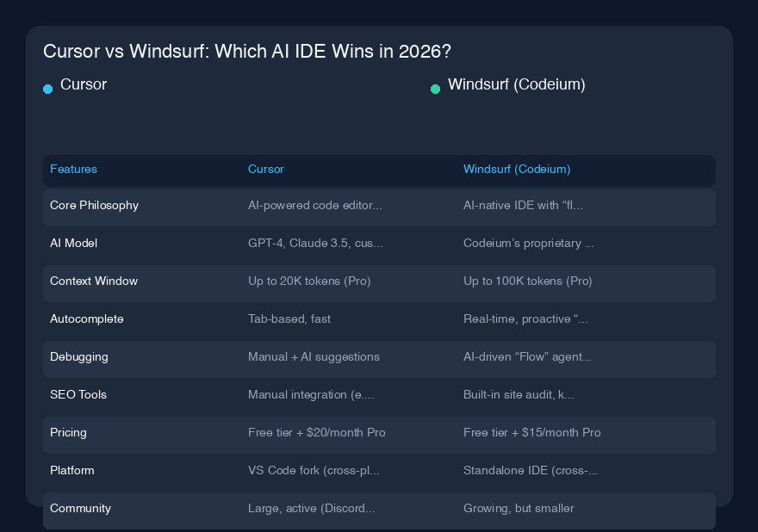
Task: Select the Community row label
Action: click(81, 508)
